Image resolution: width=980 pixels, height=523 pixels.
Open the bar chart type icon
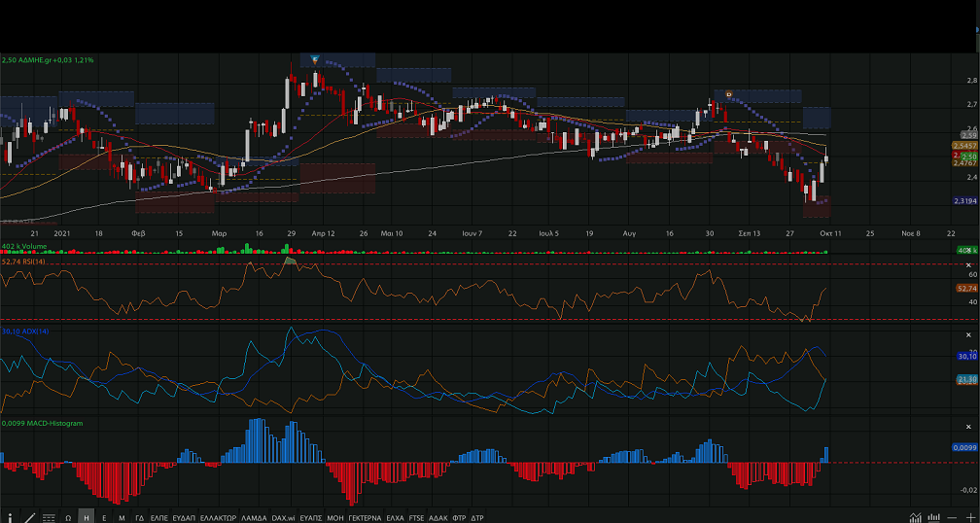[933, 517]
